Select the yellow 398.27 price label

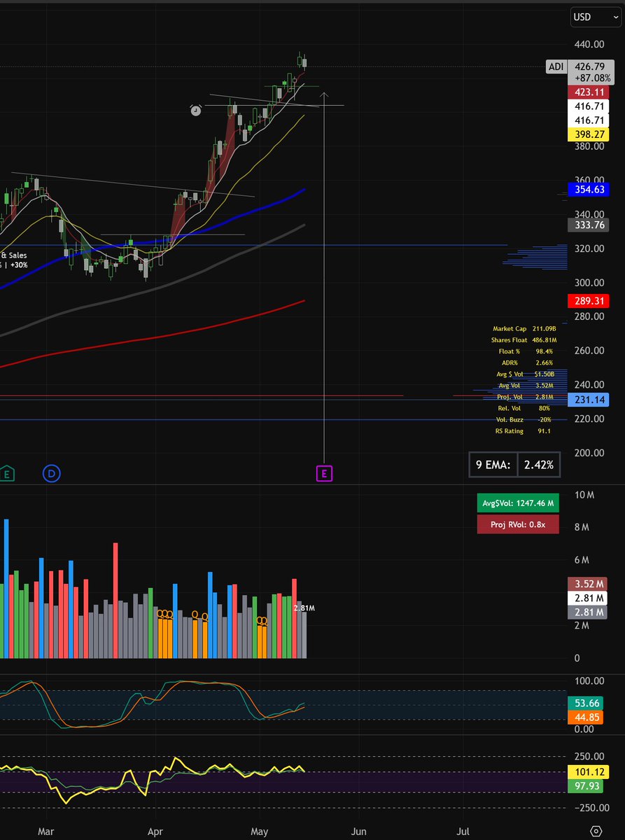589,134
